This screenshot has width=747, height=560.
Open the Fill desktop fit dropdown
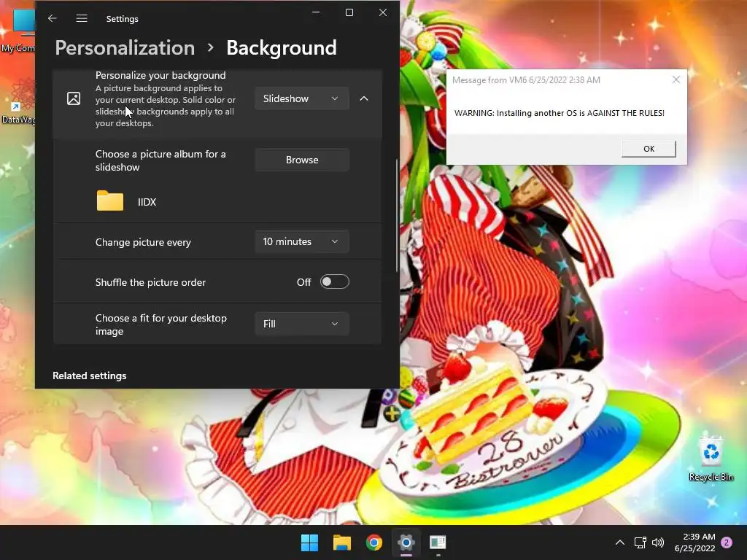pos(302,324)
